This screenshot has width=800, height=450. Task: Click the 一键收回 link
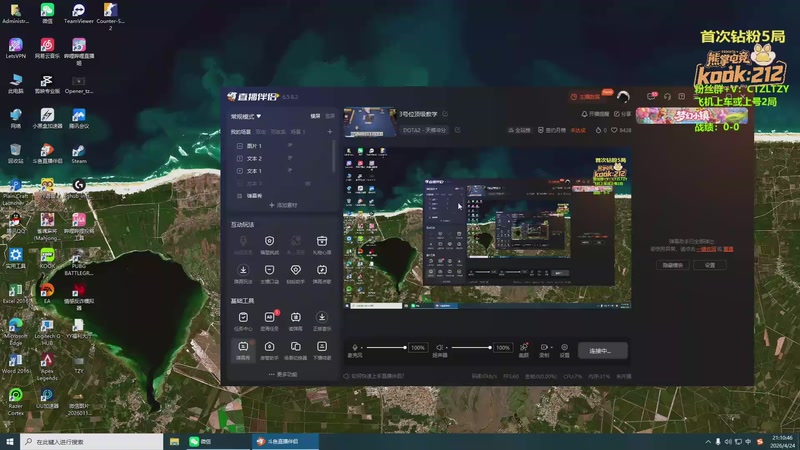coord(706,249)
